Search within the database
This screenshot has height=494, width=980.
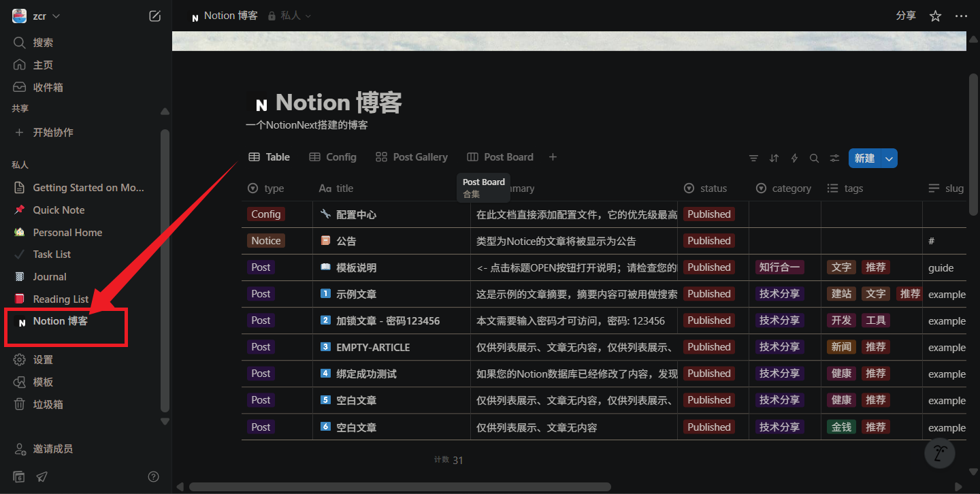pyautogui.click(x=814, y=159)
